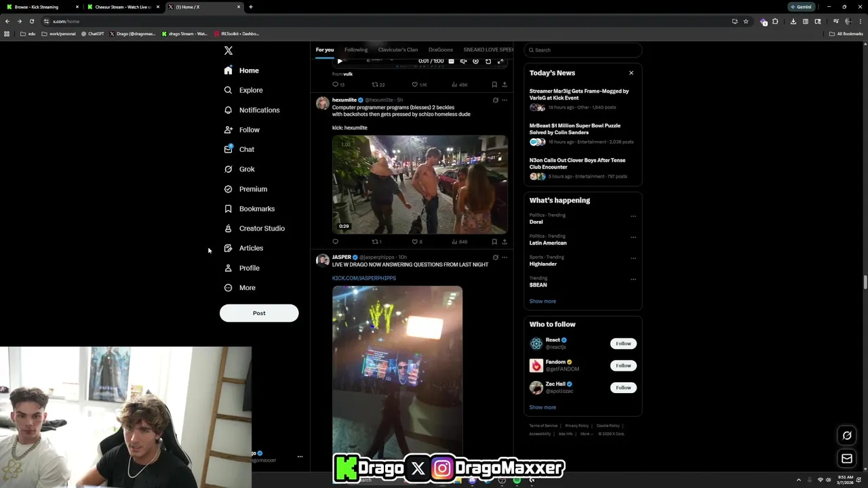868x488 pixels.
Task: Open Profile from the sidebar
Action: pyautogui.click(x=242, y=268)
